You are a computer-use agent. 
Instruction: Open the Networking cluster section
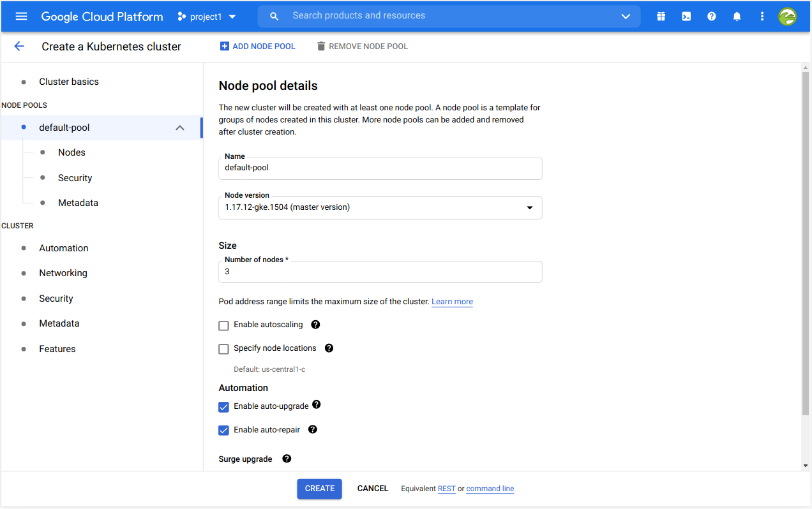click(x=63, y=273)
